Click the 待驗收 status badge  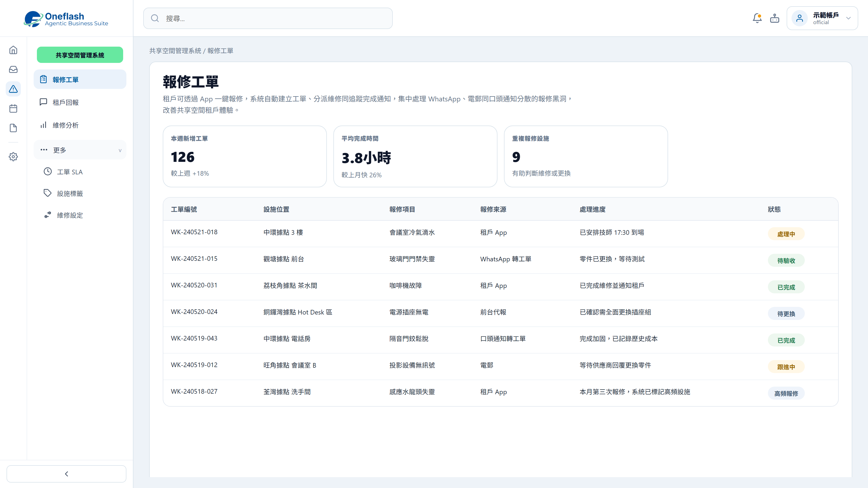tap(786, 260)
